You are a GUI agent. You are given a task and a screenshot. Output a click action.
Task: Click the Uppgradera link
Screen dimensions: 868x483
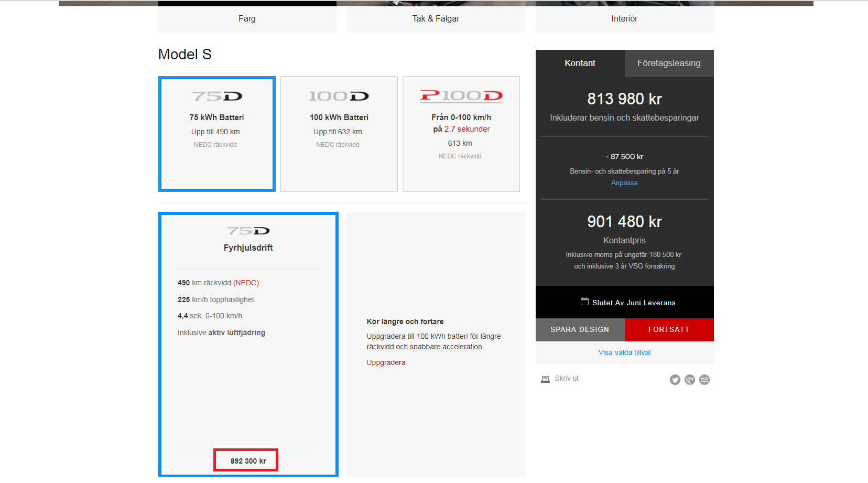[386, 362]
